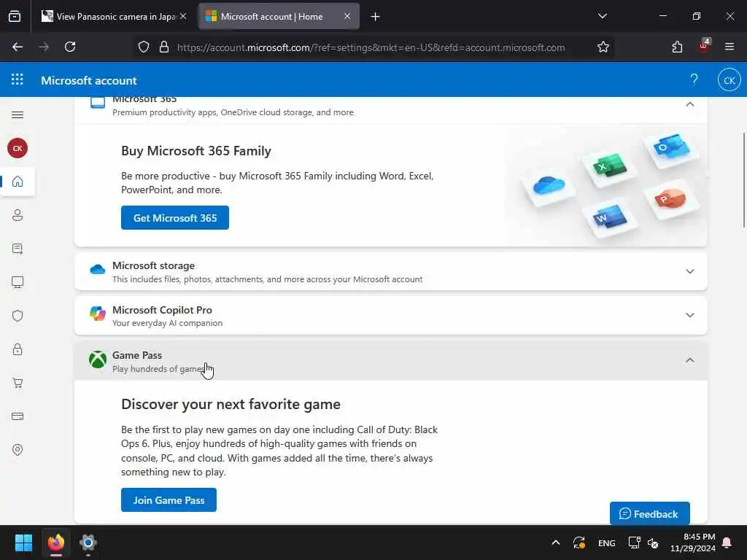The height and width of the screenshot is (560, 747).
Task: Open the uBlock Origin extension icon
Action: 704,46
